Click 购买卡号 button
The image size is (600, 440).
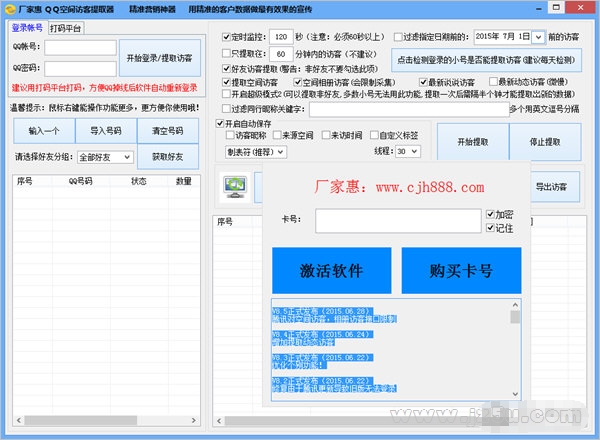[461, 271]
